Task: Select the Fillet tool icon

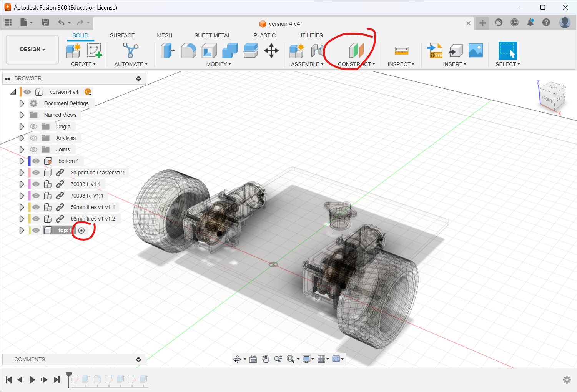Action: coord(188,51)
